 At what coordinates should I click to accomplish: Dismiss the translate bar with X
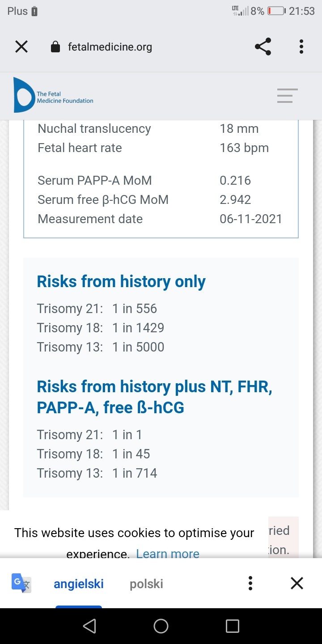pos(297,583)
